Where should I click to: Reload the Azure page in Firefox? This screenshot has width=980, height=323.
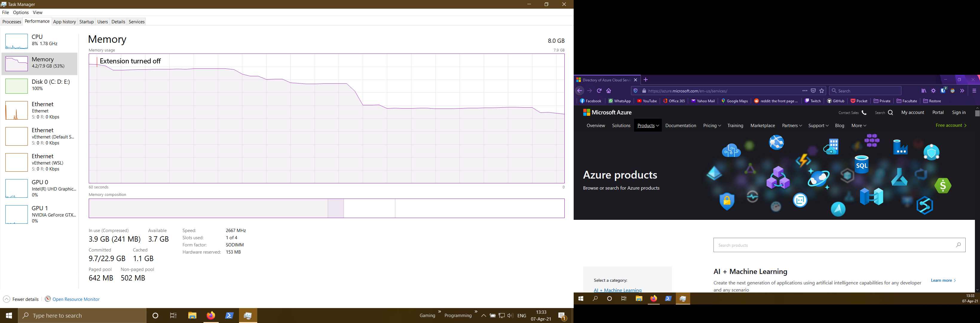pos(599,91)
